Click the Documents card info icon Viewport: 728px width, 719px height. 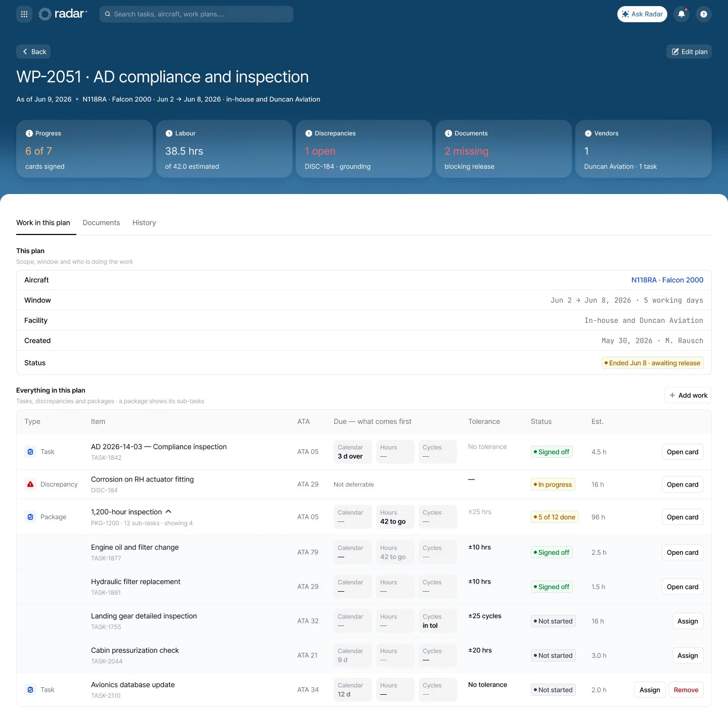click(x=448, y=133)
